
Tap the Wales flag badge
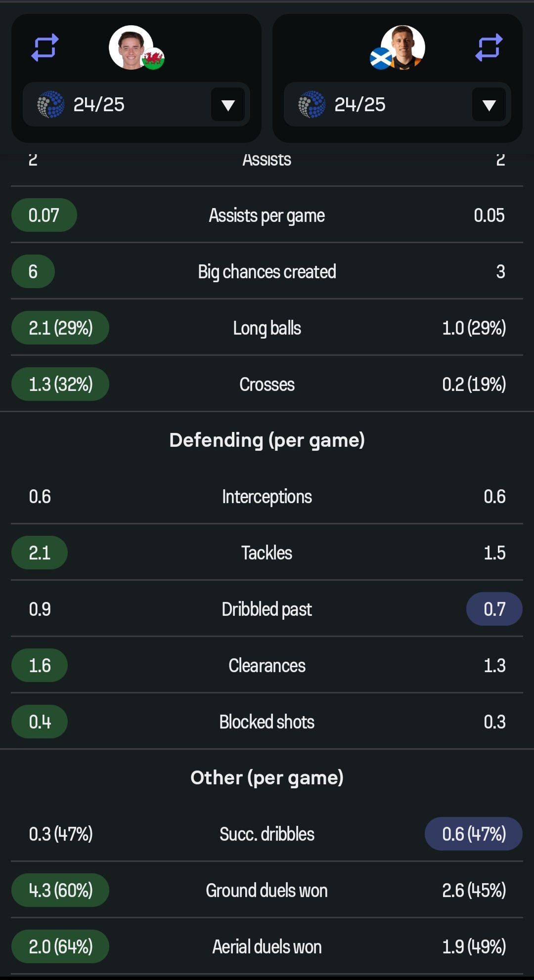(153, 59)
